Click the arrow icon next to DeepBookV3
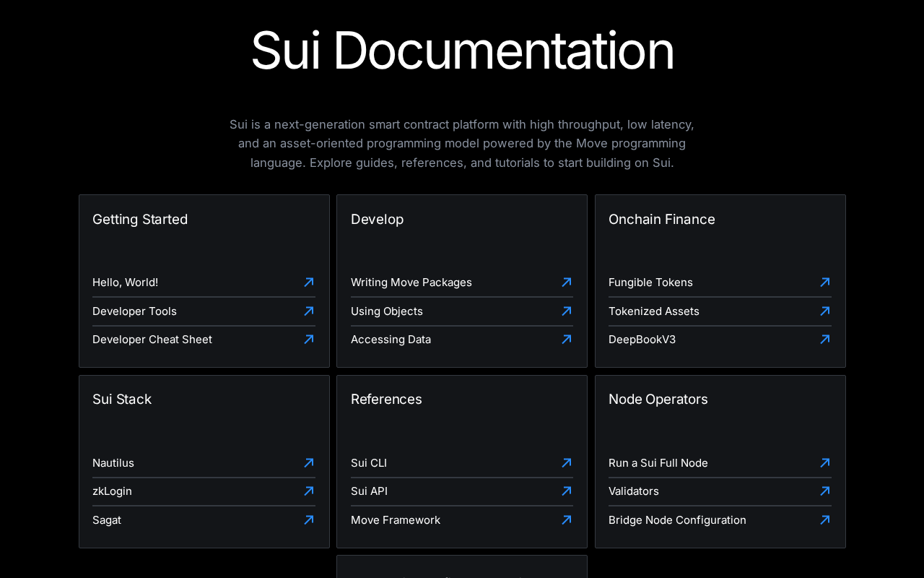The image size is (924, 578). [825, 340]
